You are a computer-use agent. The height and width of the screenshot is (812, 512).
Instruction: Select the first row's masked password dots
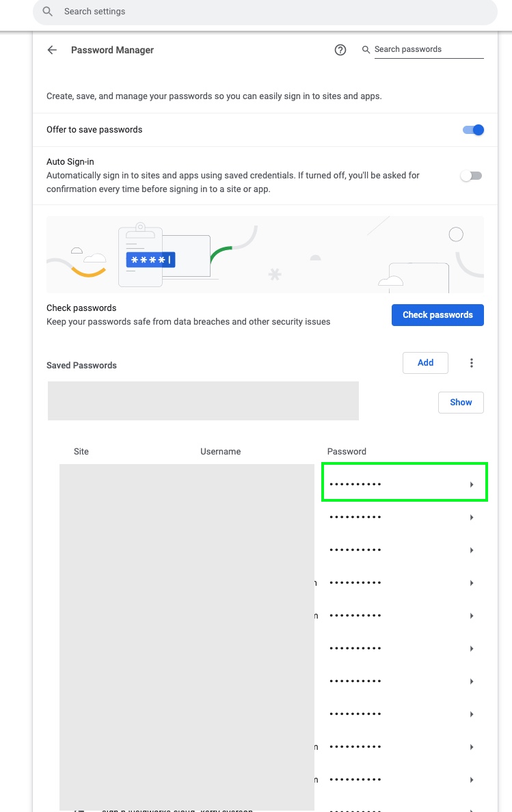click(355, 485)
